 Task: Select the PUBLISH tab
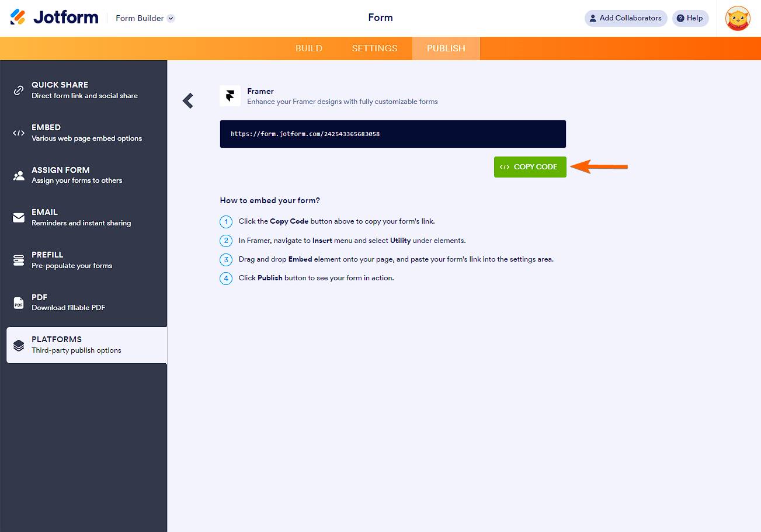(446, 48)
